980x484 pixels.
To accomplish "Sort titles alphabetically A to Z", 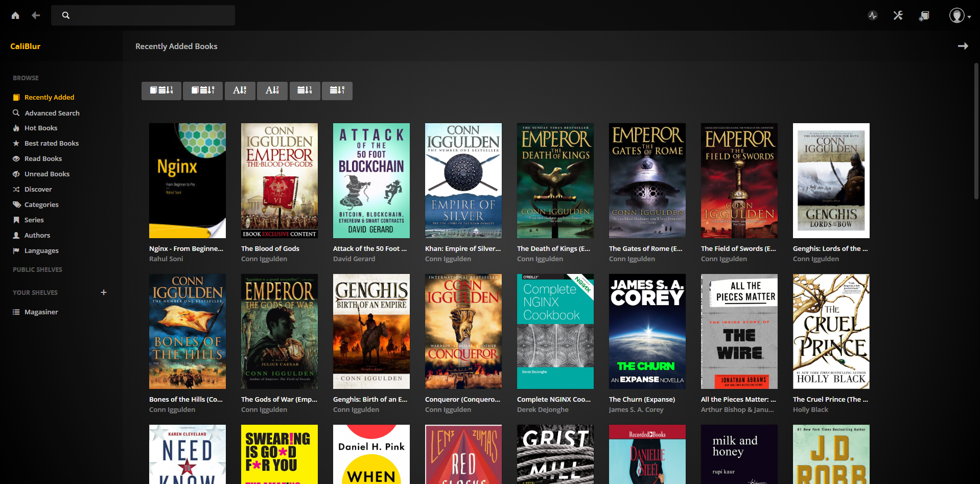I will pos(240,90).
